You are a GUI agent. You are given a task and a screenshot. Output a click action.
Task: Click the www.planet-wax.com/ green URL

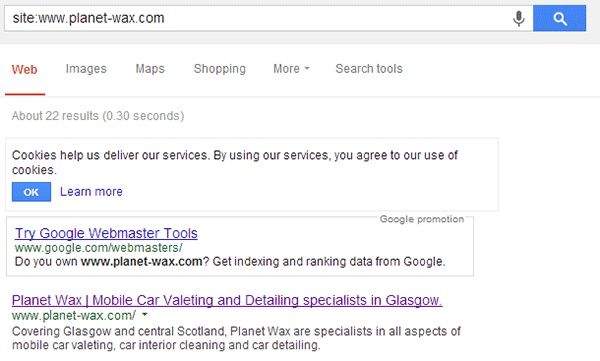[74, 315]
